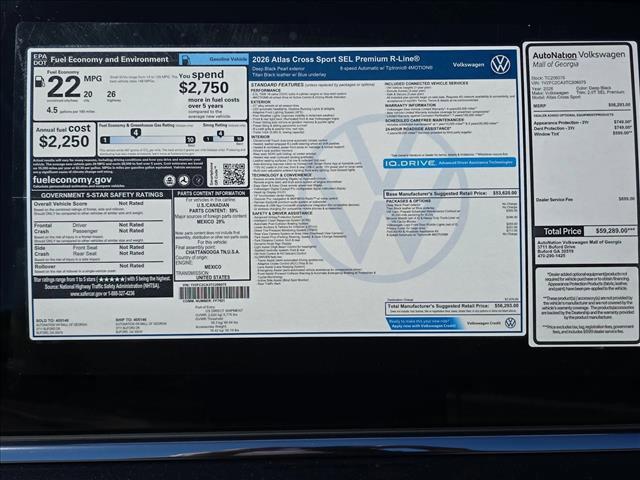The width and height of the screenshot is (640, 480).
Task: Click 'Deep Black Pearl exterior' line
Action: 278,69
